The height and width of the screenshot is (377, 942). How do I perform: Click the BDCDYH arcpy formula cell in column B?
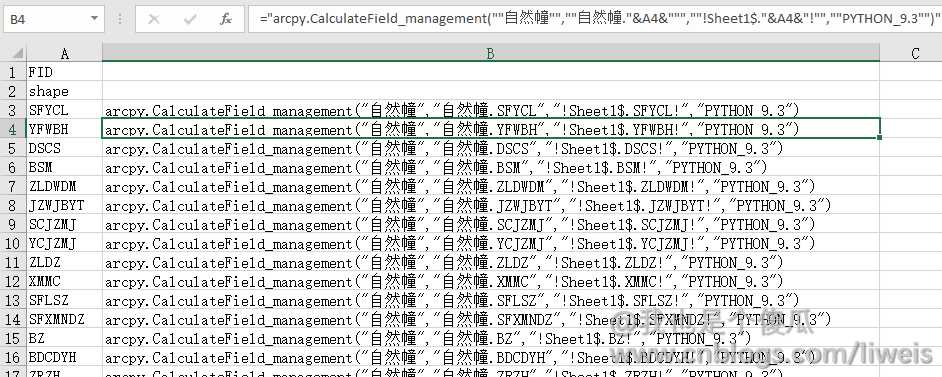491,357
